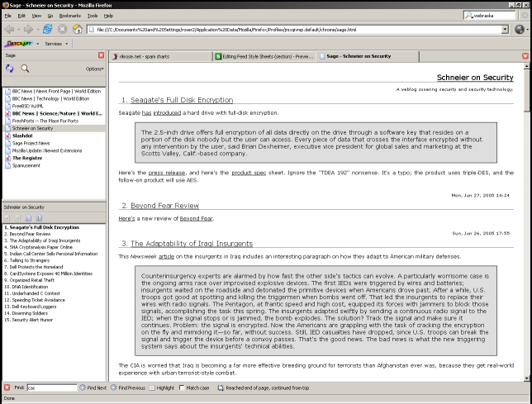Screen dimensions: 532x404
Task: Click the third feed item toolbar icon
Action: click(28, 218)
